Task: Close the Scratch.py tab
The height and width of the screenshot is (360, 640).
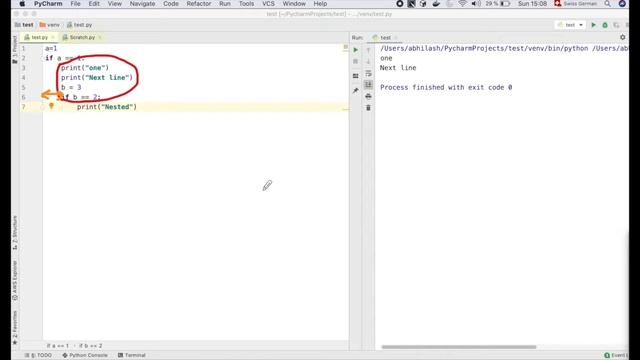Action: click(100, 37)
